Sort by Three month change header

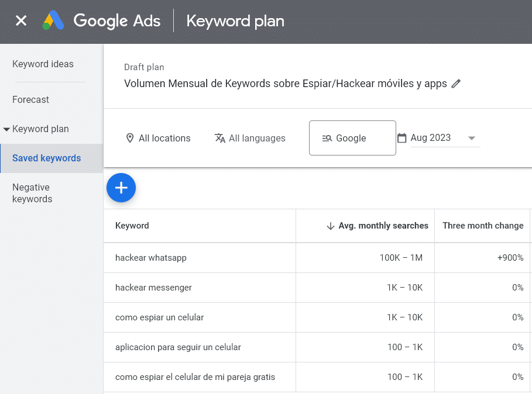[x=483, y=226]
